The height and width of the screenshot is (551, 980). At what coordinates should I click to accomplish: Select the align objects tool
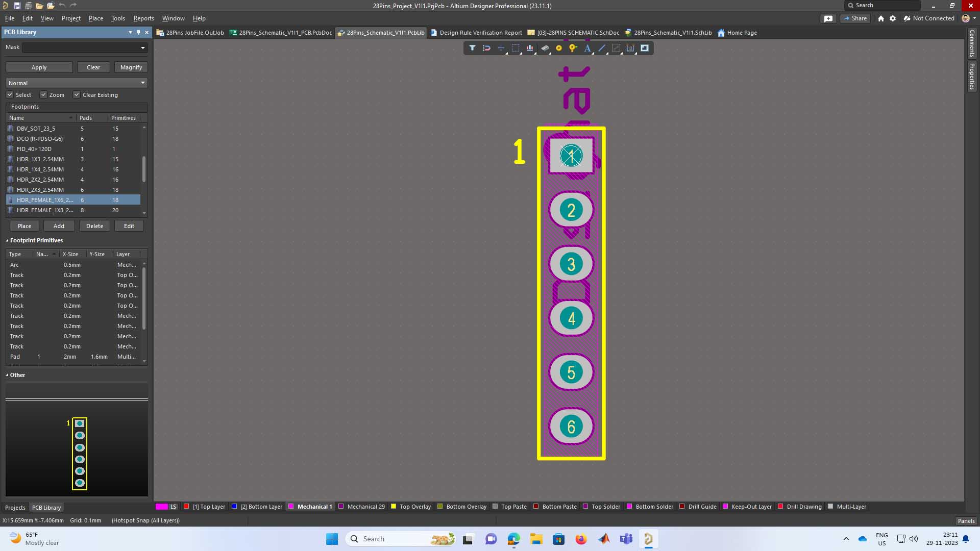(x=530, y=48)
